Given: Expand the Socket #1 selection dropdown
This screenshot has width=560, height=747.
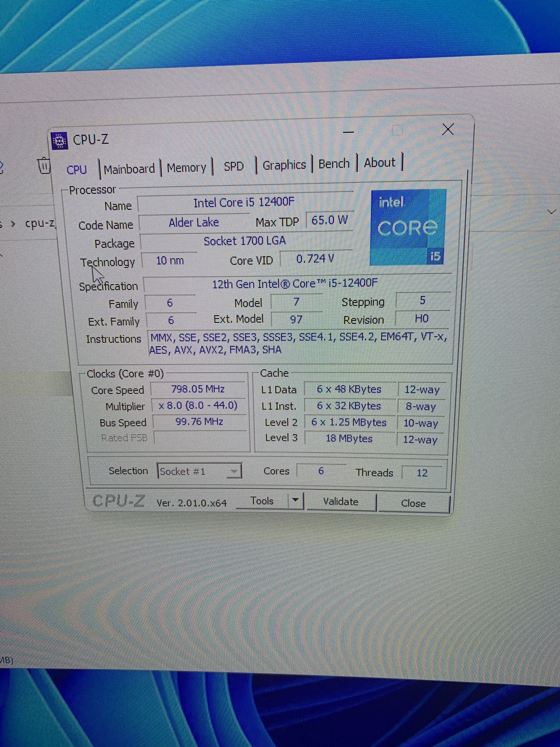Looking at the screenshot, I should coord(234,471).
